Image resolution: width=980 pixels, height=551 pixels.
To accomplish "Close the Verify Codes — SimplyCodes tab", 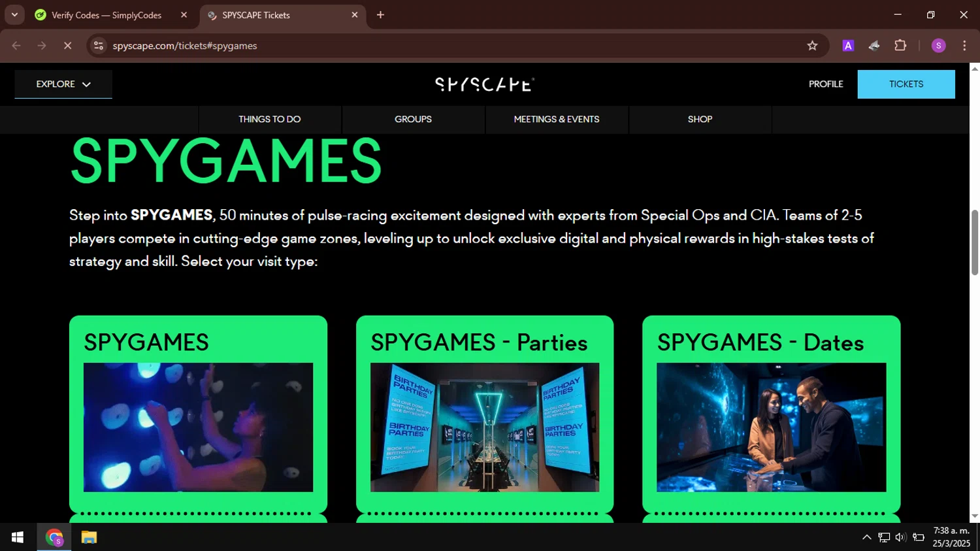I will pyautogui.click(x=184, y=15).
